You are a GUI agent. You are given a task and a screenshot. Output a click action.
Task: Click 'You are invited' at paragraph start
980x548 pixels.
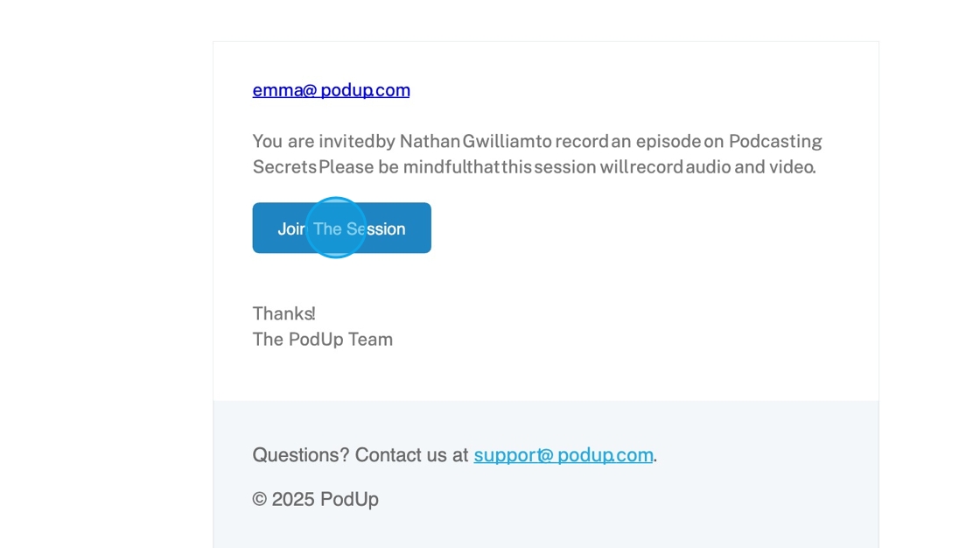(314, 142)
